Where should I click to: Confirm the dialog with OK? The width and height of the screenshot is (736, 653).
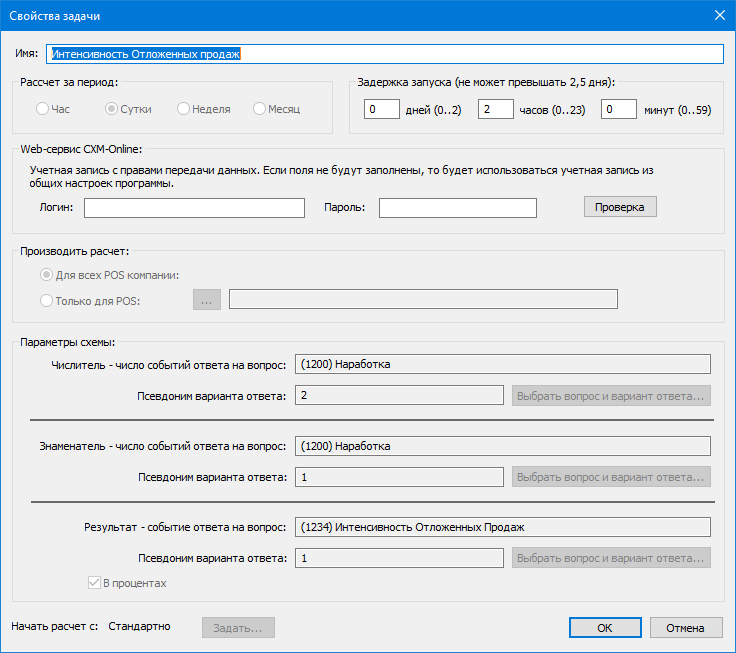point(605,628)
